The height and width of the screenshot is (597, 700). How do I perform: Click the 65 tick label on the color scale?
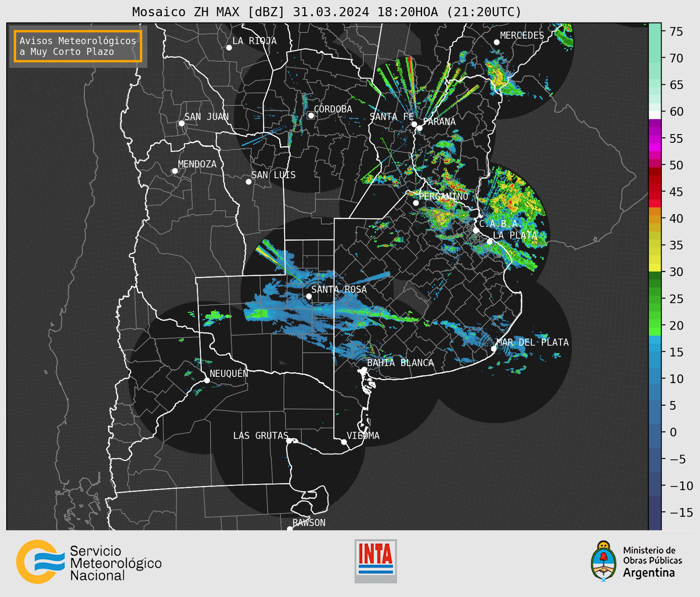click(676, 85)
